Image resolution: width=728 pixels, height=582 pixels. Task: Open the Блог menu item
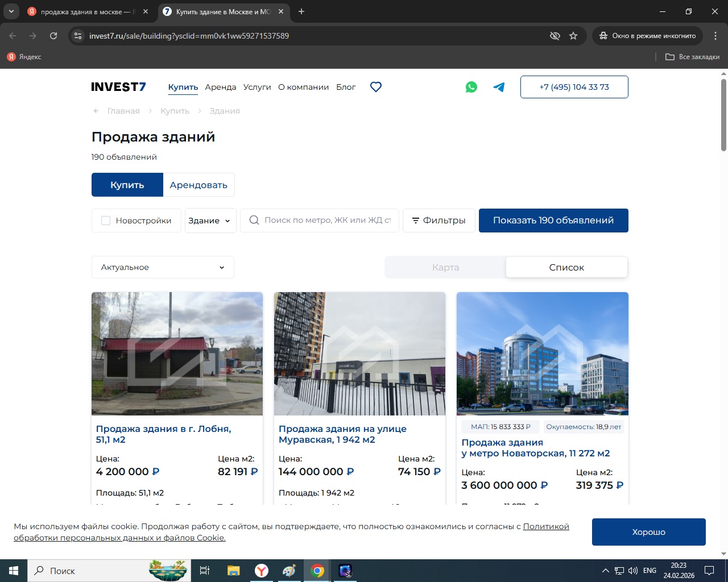tap(346, 87)
